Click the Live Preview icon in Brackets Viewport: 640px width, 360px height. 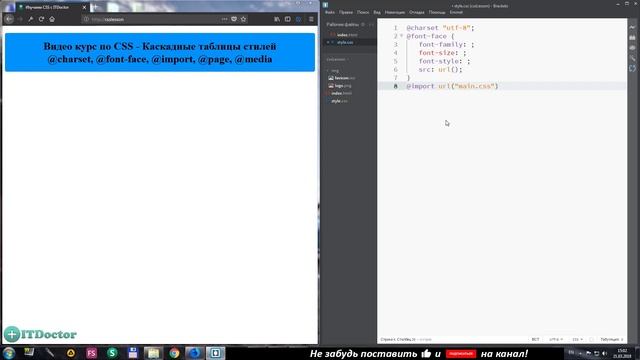pyautogui.click(x=632, y=27)
